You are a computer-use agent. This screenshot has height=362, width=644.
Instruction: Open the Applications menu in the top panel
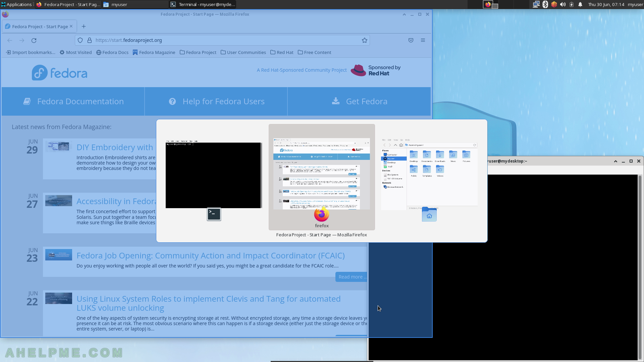(x=17, y=4)
